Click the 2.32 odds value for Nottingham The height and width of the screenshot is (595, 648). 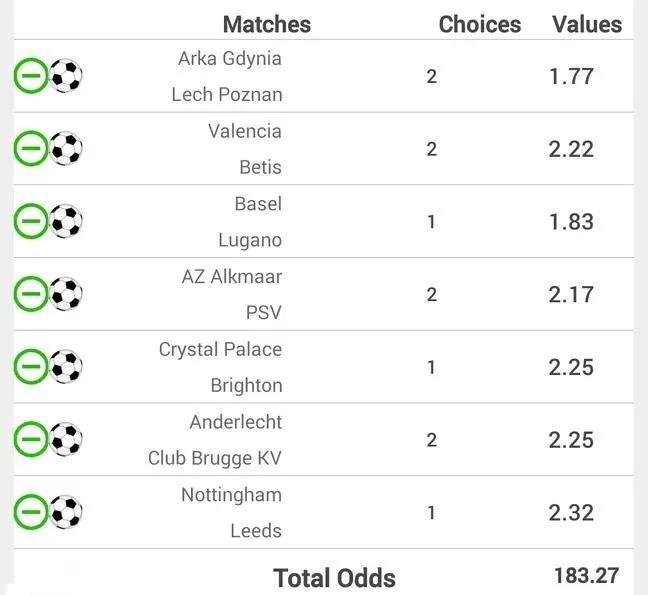pos(571,513)
